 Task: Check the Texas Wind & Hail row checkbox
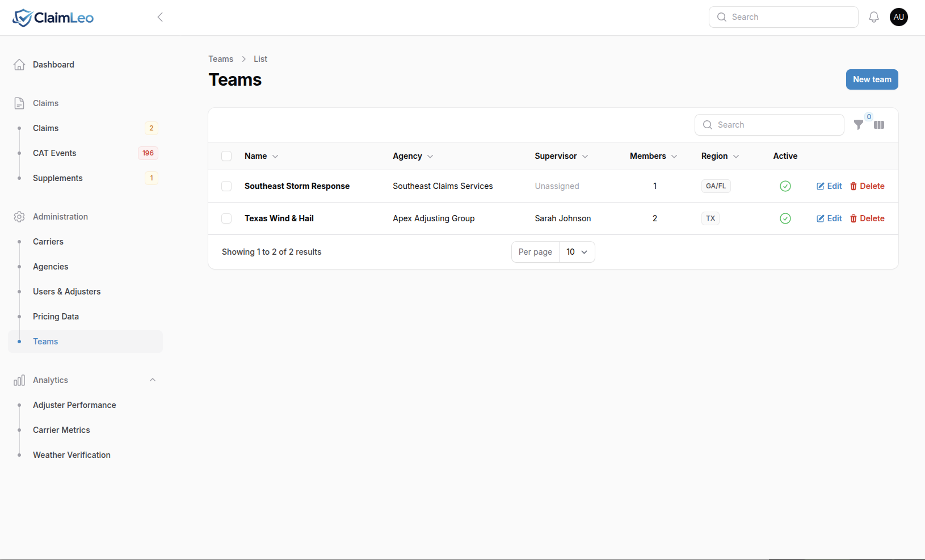pyautogui.click(x=226, y=218)
